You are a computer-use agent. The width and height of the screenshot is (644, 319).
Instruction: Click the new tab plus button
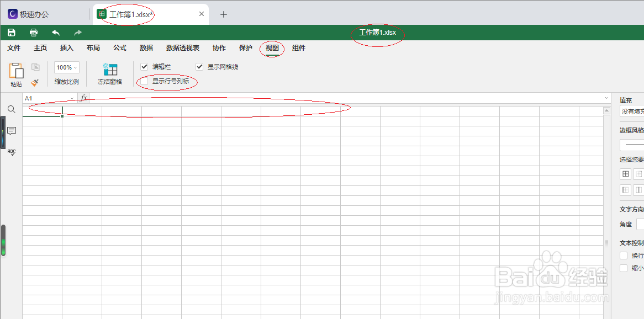[223, 14]
